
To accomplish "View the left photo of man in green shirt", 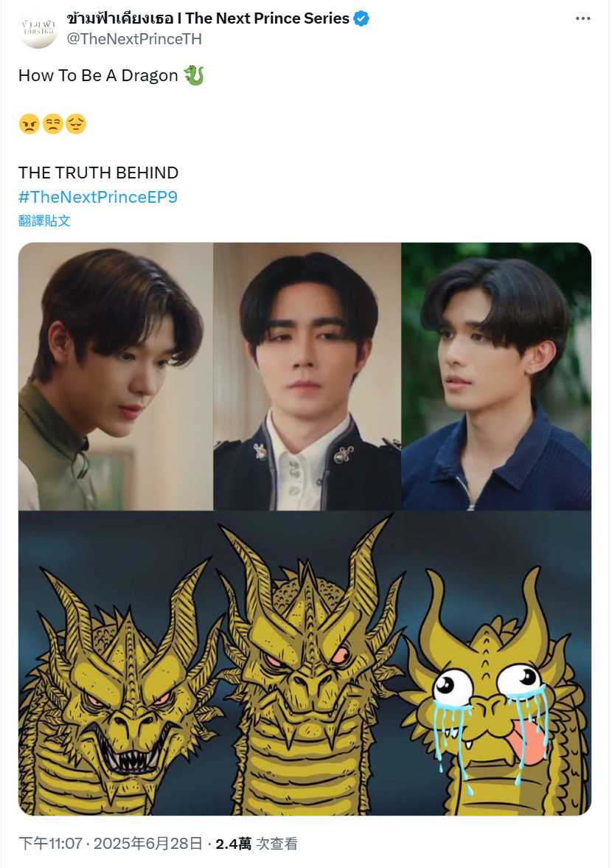I will pyautogui.click(x=116, y=376).
